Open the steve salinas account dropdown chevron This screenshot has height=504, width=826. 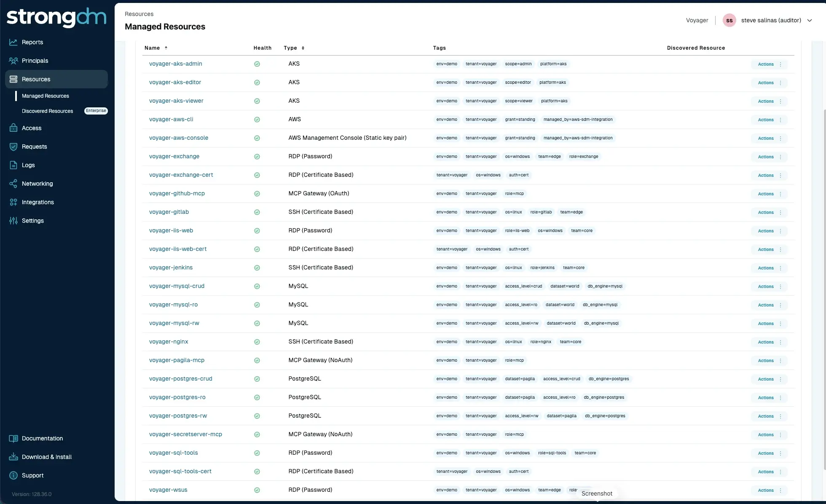coord(810,20)
